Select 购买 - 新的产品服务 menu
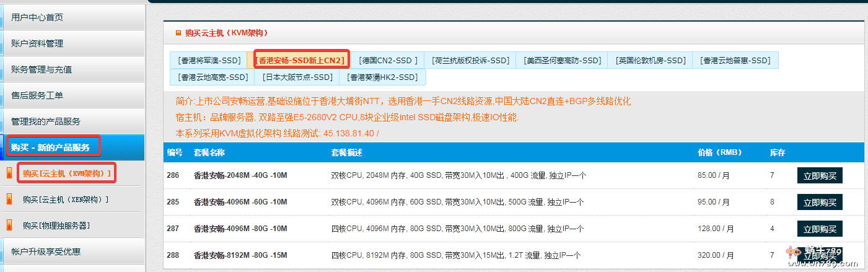868x272 pixels. tap(50, 147)
